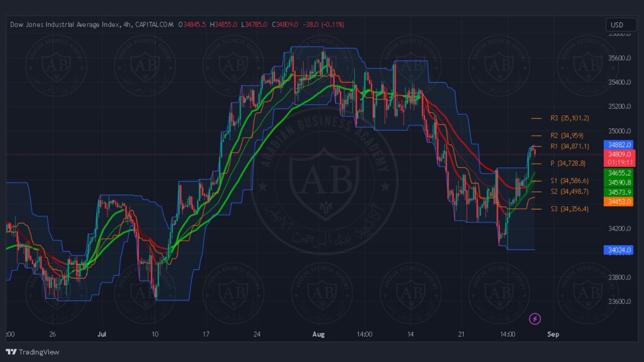The width and height of the screenshot is (644, 362).
Task: Click the change value -38.0 (-0.11%)
Action: click(323, 24)
